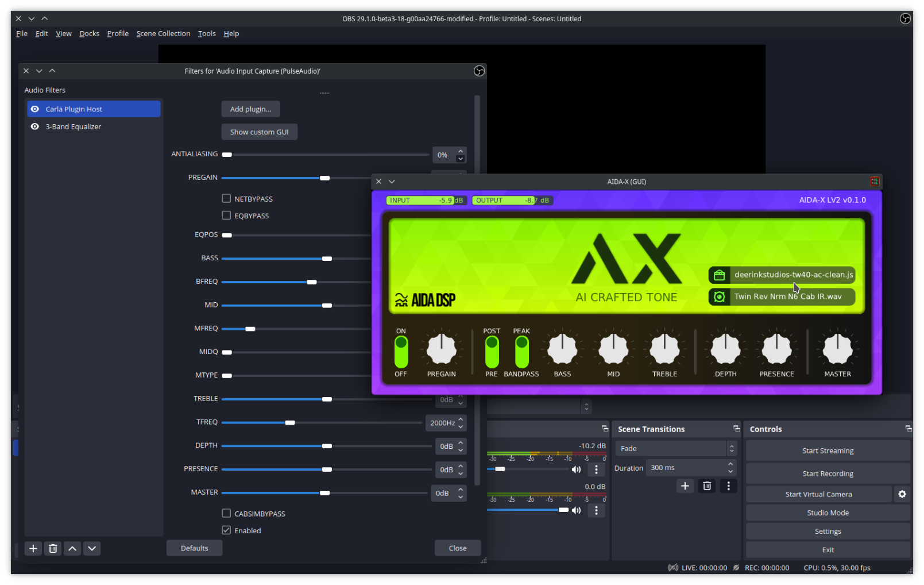Open Virtual Camera settings gear
Viewport: 924px width, 585px height.
click(x=902, y=495)
